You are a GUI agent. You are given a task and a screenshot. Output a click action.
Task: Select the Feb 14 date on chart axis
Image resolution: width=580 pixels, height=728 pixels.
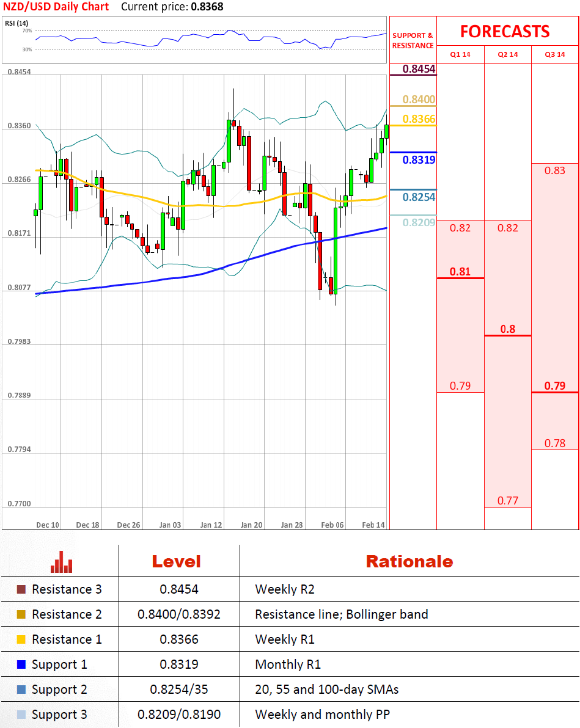tap(373, 525)
